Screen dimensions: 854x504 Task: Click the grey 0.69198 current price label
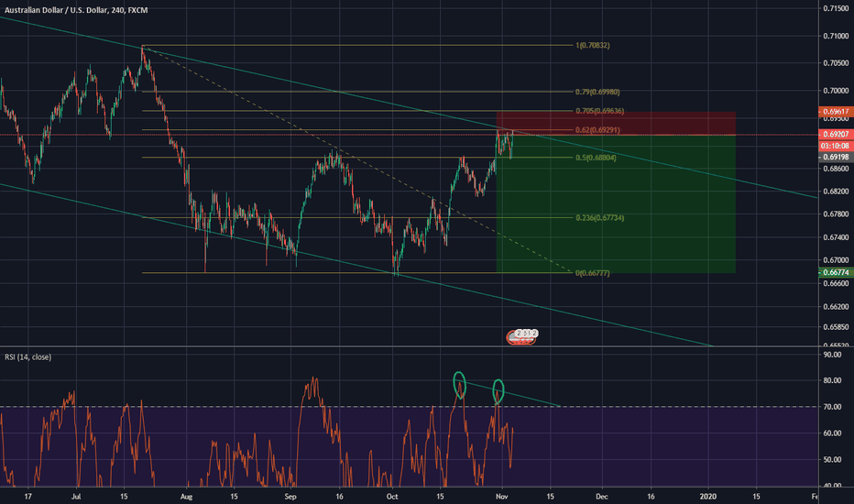coord(836,157)
